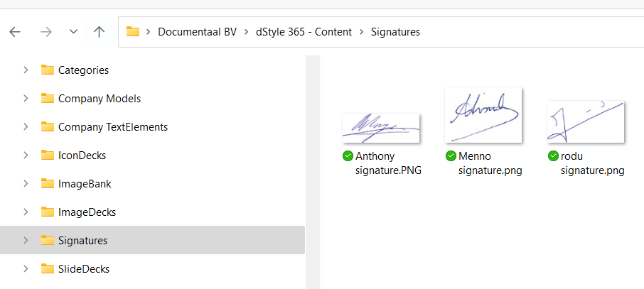This screenshot has width=644, height=289.
Task: Select Anthony signature.PNG thumbnail
Action: click(x=381, y=128)
